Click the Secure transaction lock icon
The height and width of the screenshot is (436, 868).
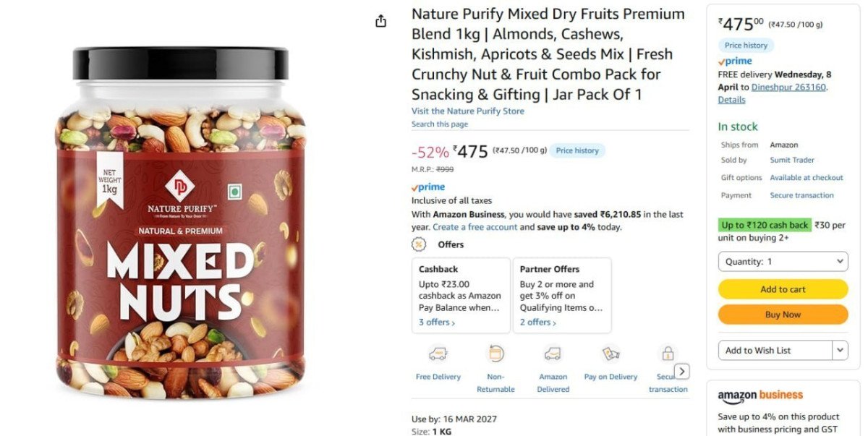(667, 354)
